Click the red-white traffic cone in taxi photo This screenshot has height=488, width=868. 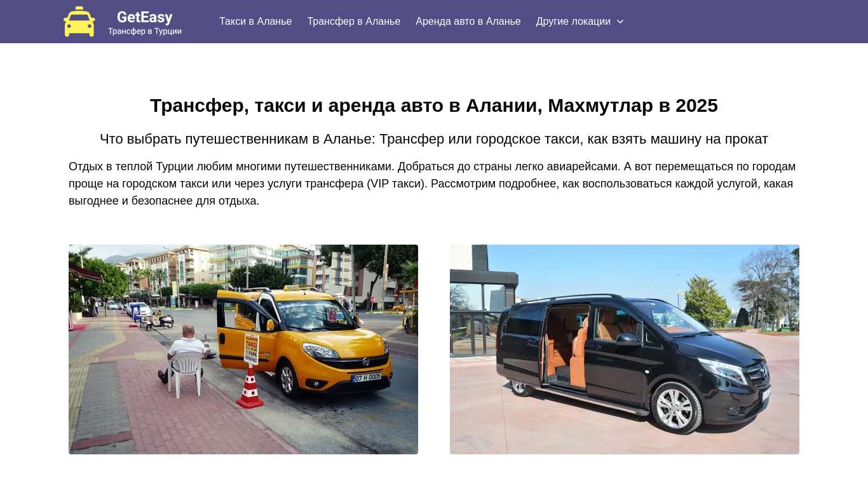(250, 386)
